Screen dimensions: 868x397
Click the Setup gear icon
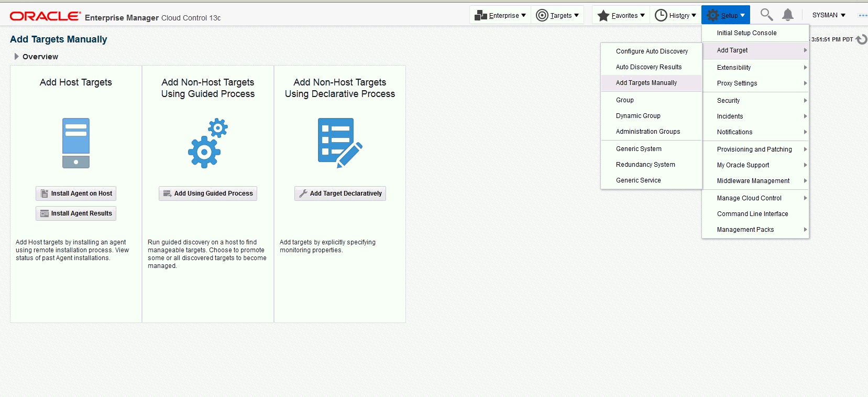(x=713, y=15)
